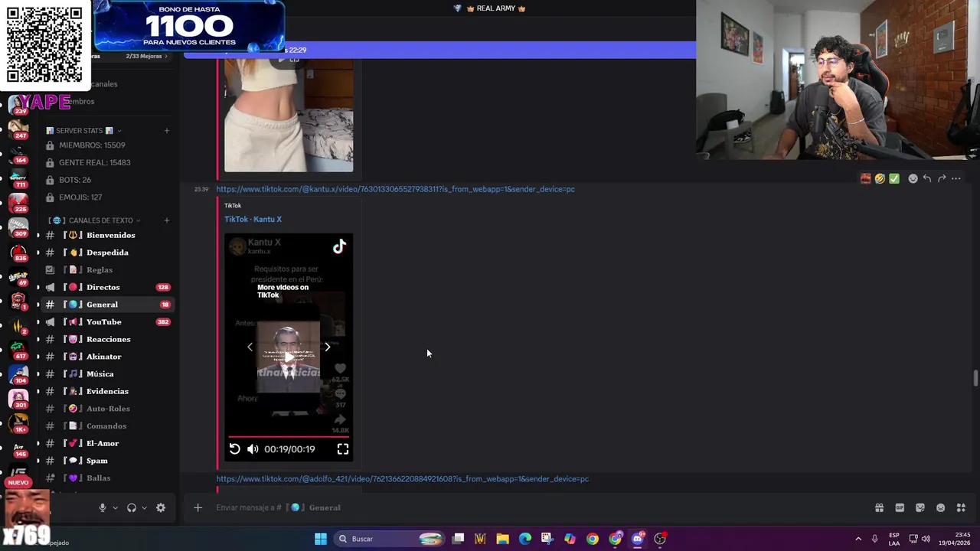Screen dimensions: 980x551
Task: Go to next TikTok slide arrow
Action: coord(328,347)
